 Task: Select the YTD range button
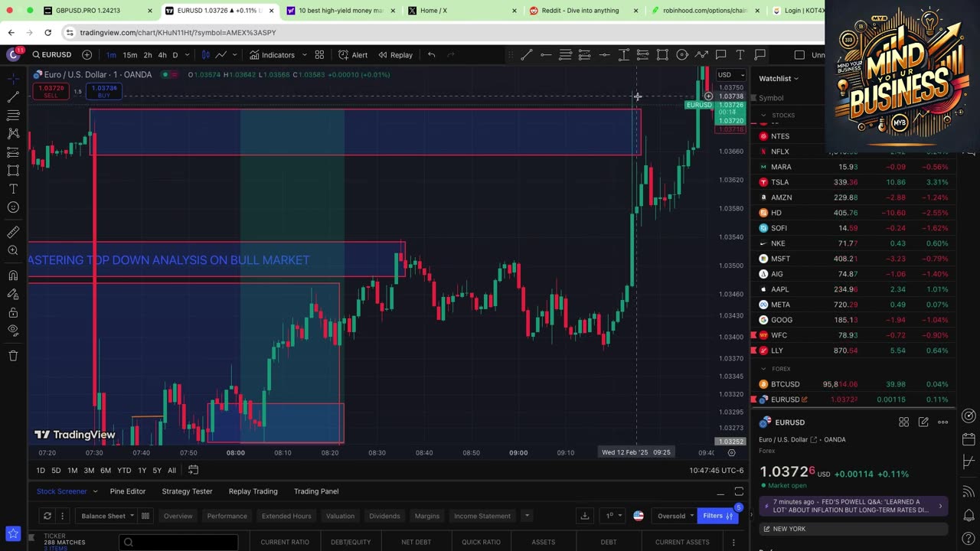(x=124, y=471)
